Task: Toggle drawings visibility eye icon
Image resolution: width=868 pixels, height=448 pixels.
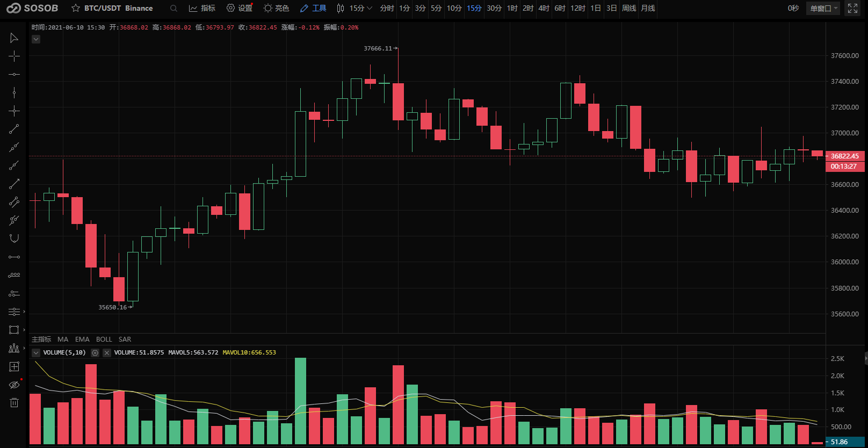Action: [14, 385]
